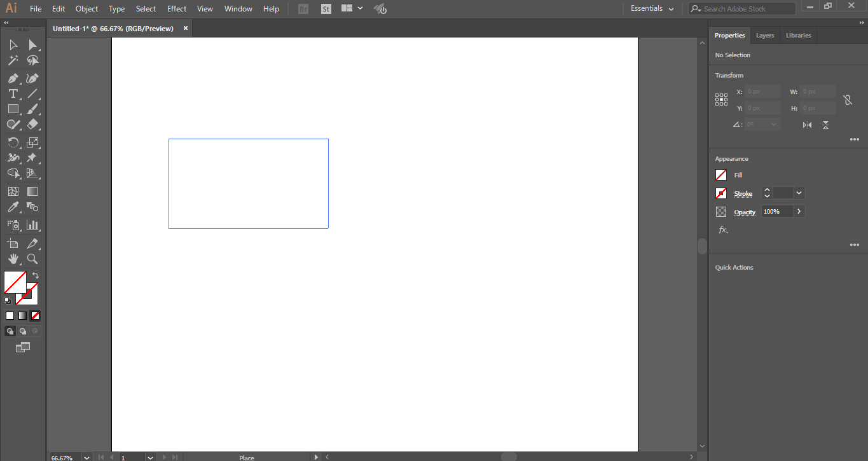This screenshot has height=461, width=868.
Task: Open the stroke weight dropdown in Appearance
Action: (x=798, y=193)
